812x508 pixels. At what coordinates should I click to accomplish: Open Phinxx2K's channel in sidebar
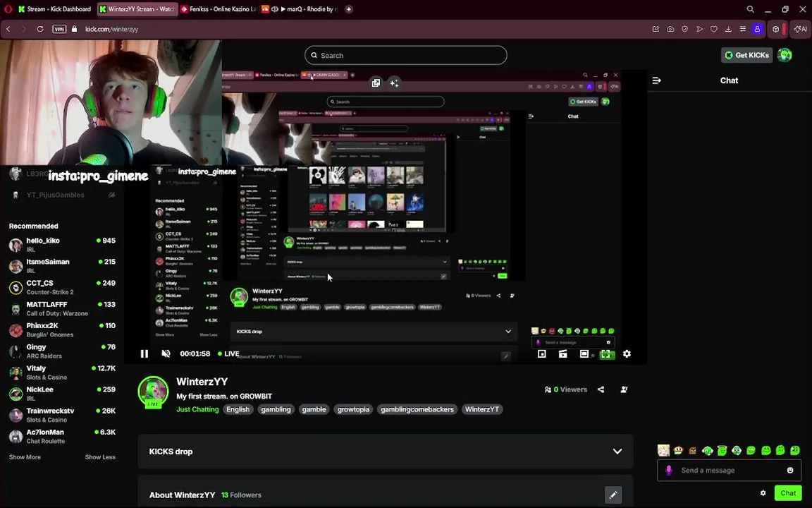62,329
